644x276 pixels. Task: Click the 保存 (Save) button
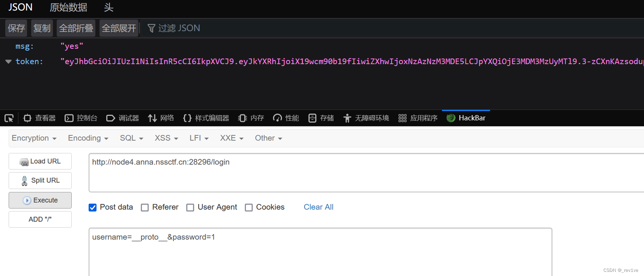16,28
